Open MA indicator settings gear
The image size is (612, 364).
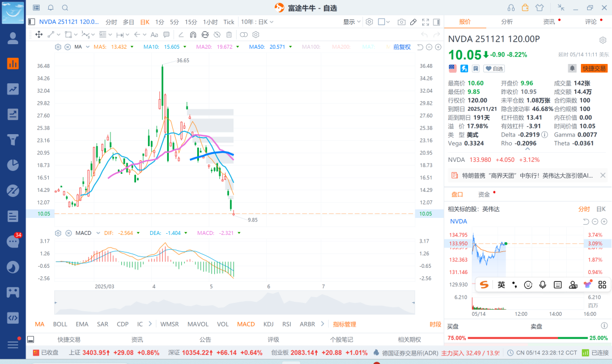pos(58,47)
